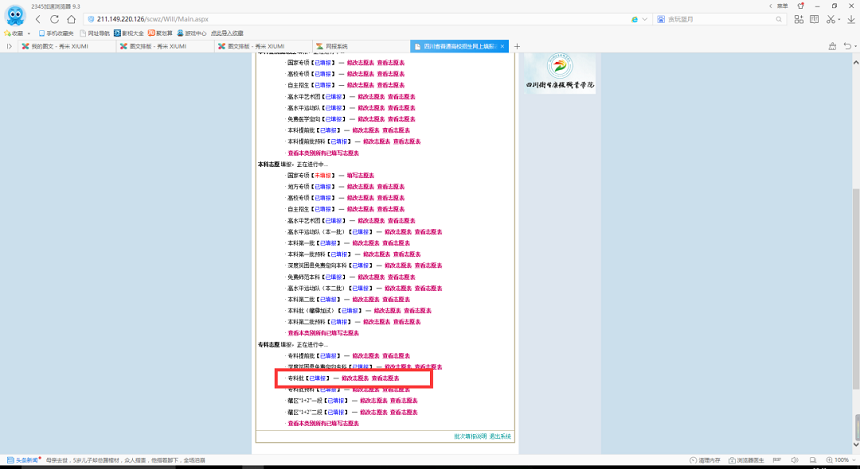Open the new tab plus button
860x469 pixels.
517,46
